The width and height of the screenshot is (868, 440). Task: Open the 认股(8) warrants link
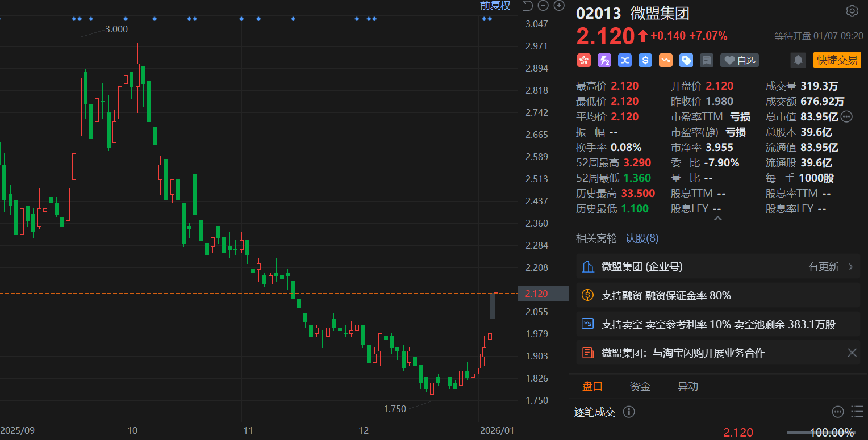click(642, 238)
